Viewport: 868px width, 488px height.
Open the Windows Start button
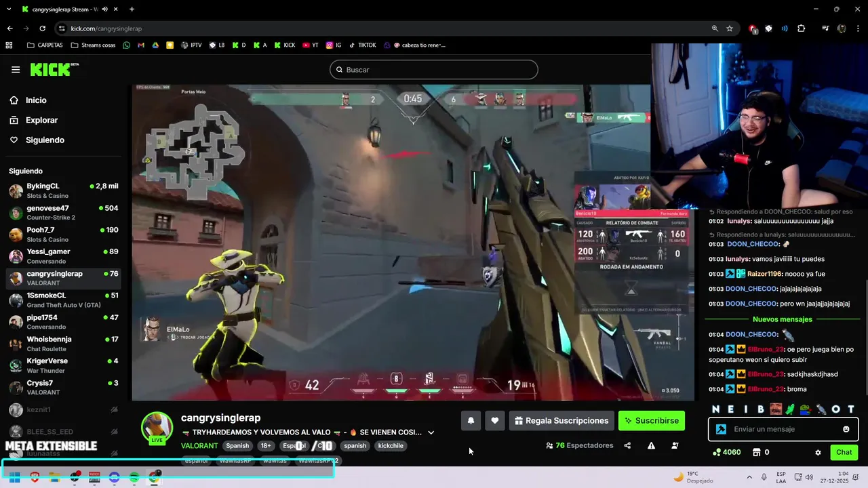tap(14, 477)
